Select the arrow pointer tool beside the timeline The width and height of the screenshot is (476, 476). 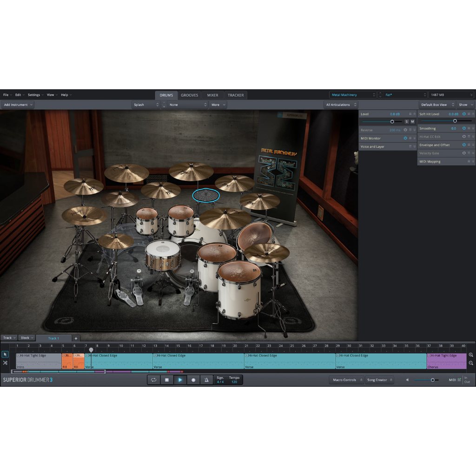[x=5, y=354]
